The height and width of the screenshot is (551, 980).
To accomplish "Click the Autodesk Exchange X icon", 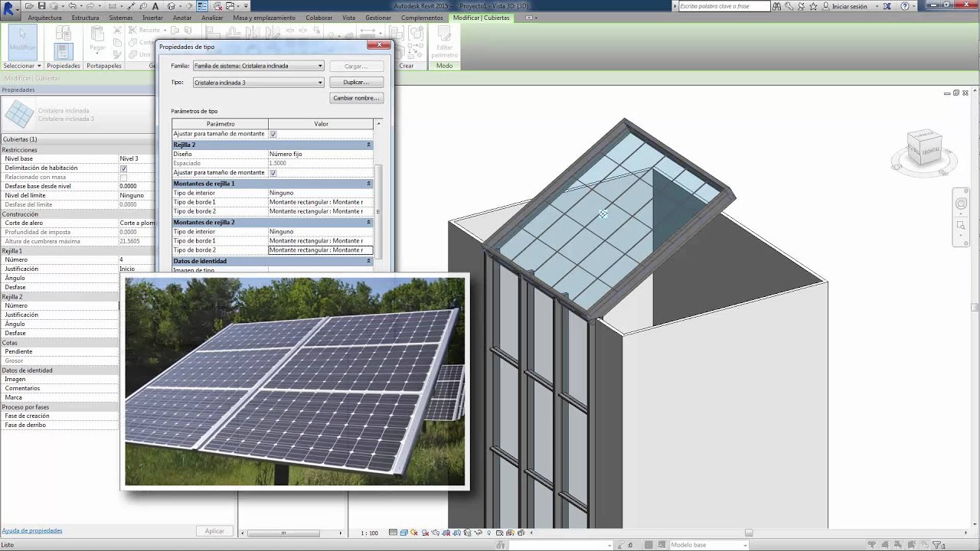I will [x=886, y=6].
